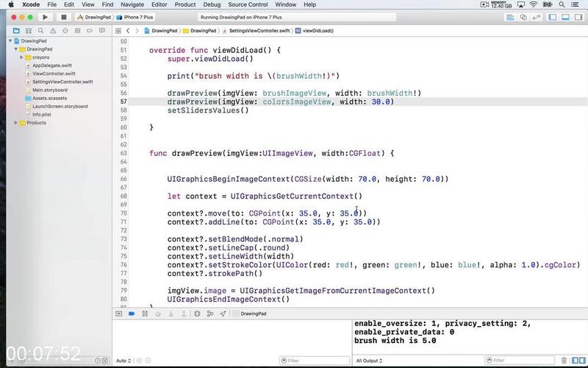Toggle the Debug area panel visibility
This screenshot has height=368, width=588.
(x=565, y=17)
